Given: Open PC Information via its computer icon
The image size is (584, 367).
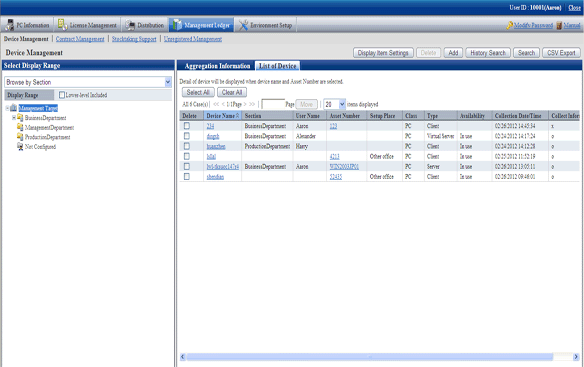Looking at the screenshot, I should 10,25.
